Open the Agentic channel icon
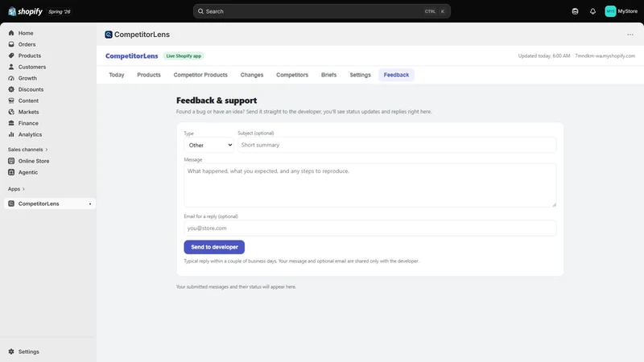This screenshot has height=362, width=644. click(x=11, y=172)
